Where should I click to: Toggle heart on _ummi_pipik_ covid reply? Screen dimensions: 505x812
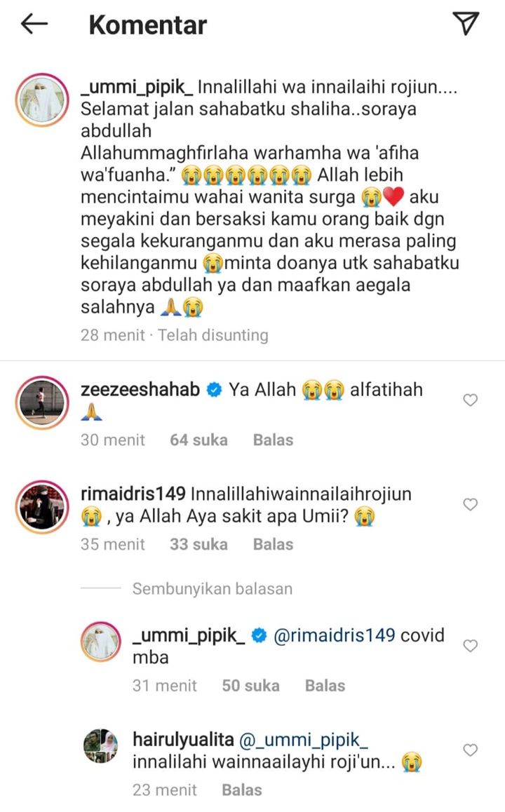point(471,646)
